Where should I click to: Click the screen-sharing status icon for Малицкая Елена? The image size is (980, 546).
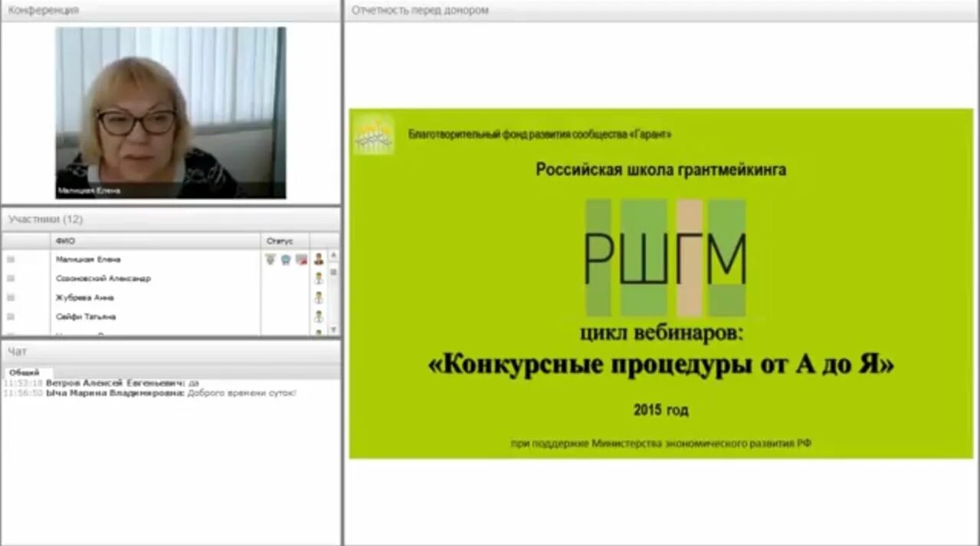coord(301,260)
